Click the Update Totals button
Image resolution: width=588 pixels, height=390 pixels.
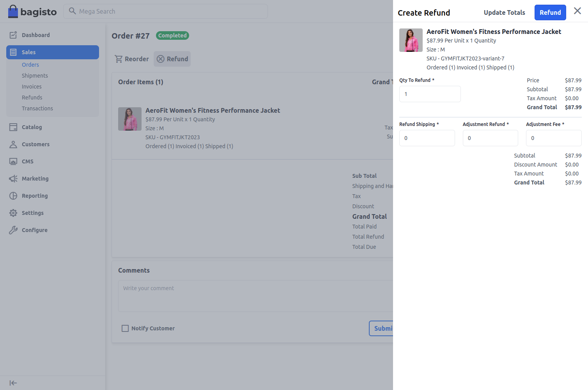coord(504,12)
